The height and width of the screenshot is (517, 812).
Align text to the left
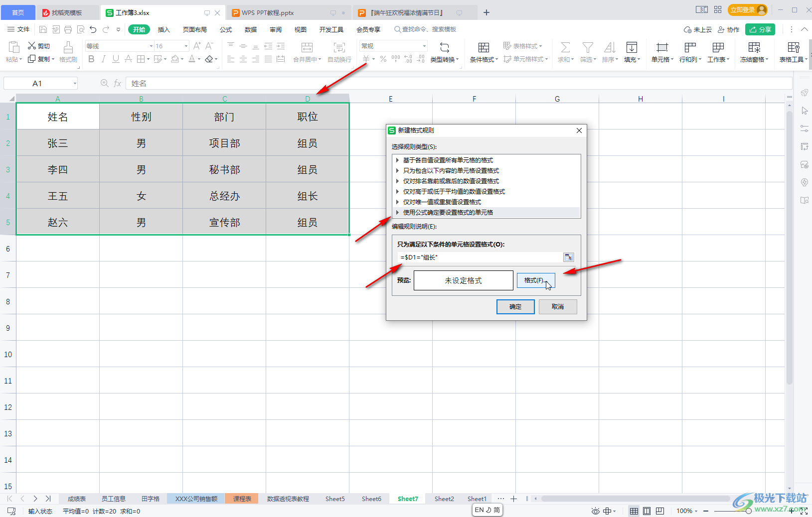click(231, 59)
